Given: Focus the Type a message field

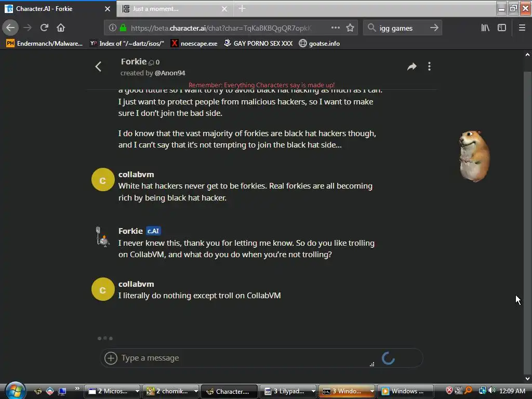Looking at the screenshot, I should click(244, 358).
